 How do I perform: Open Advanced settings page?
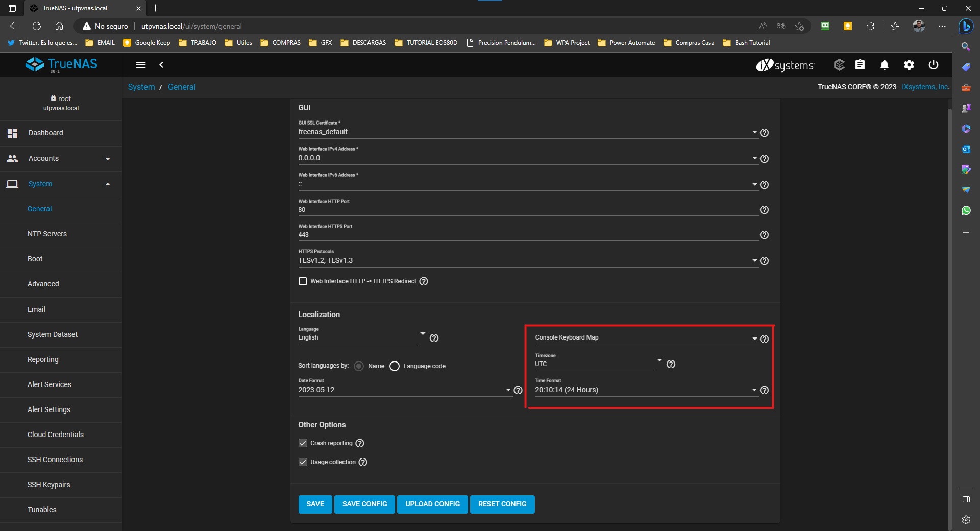click(61, 284)
